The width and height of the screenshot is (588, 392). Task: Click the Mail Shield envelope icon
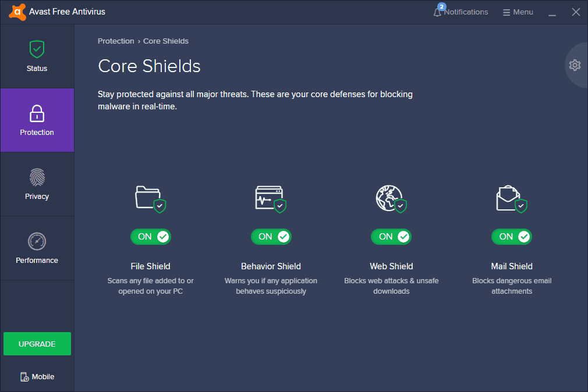[x=511, y=198]
